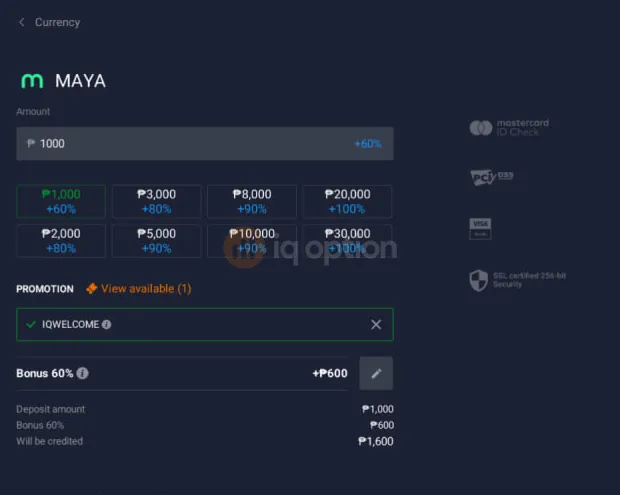Focus the Amount input field showing 1000
Screen dimensions: 620x495
[x=205, y=144]
